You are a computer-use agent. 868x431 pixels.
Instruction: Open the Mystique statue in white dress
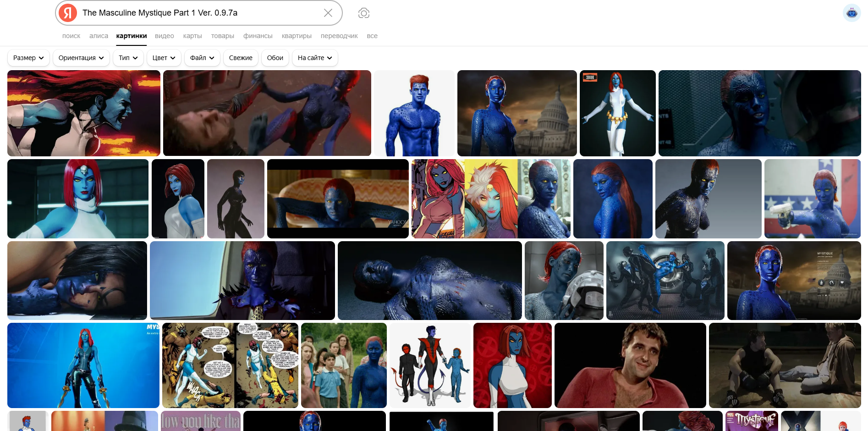tap(178, 199)
